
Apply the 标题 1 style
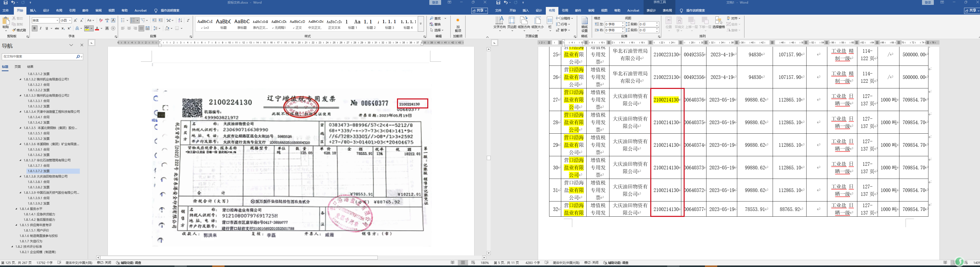353,24
